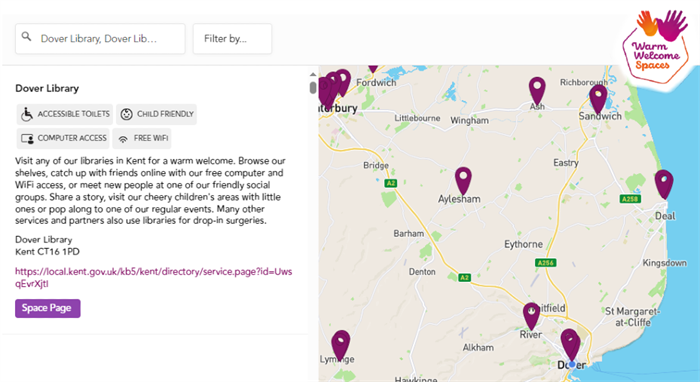Click the map pin at Ash
This screenshot has width=700, height=382.
pyautogui.click(x=537, y=91)
